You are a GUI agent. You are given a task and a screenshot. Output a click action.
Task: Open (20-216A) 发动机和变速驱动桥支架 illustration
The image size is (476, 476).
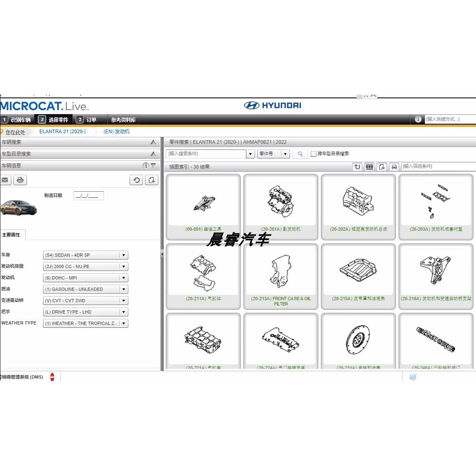(436, 276)
